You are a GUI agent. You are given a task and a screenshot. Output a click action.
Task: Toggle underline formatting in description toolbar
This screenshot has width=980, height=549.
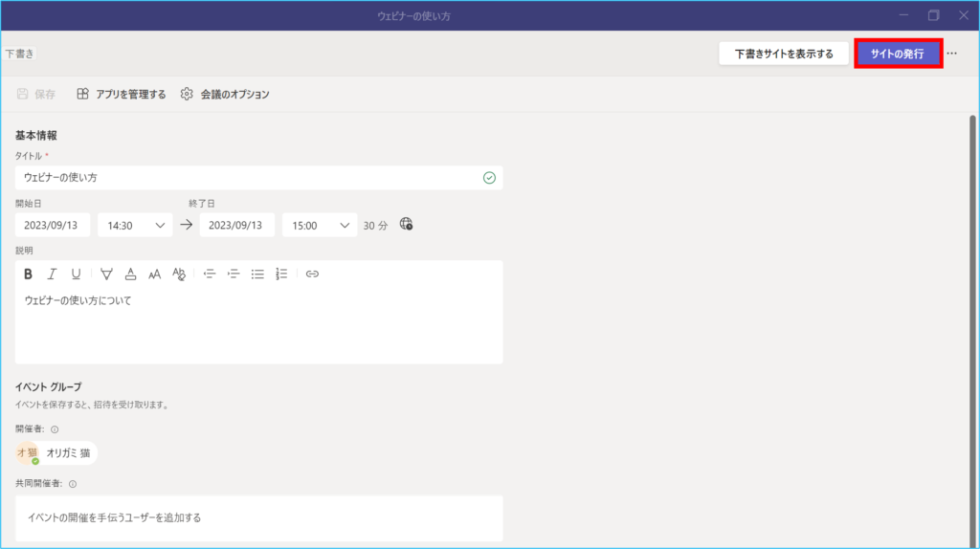click(x=77, y=274)
